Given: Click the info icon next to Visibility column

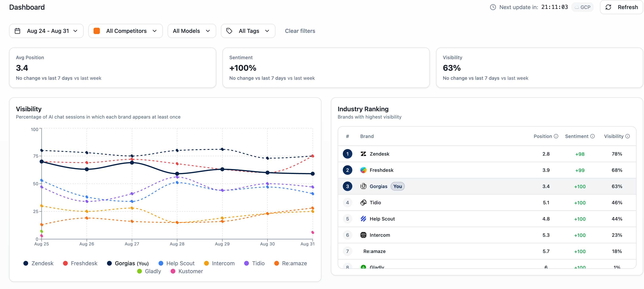Looking at the screenshot, I should pos(628,136).
